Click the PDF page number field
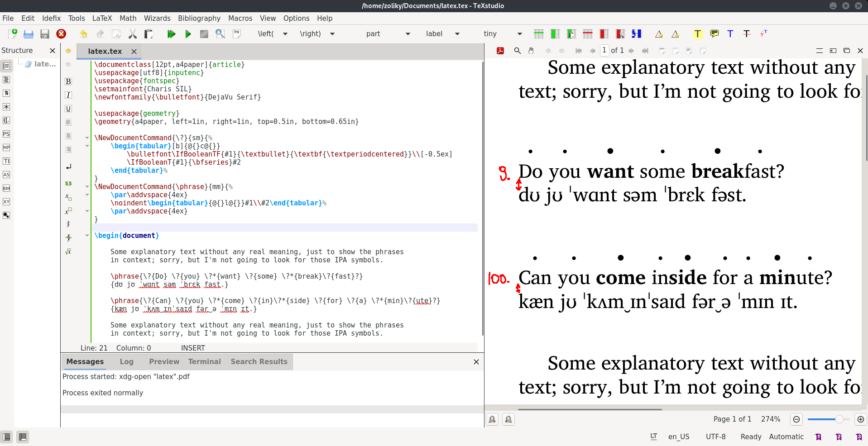Image resolution: width=868 pixels, height=446 pixels. point(604,51)
